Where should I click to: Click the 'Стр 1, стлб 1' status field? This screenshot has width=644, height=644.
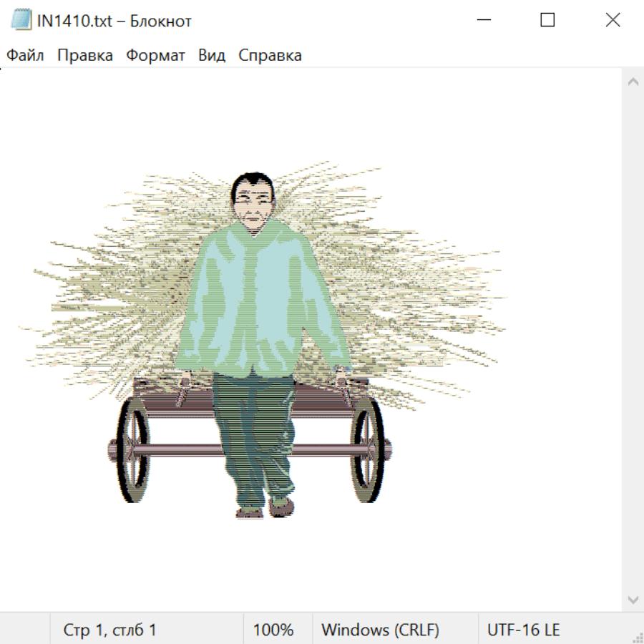[109, 630]
